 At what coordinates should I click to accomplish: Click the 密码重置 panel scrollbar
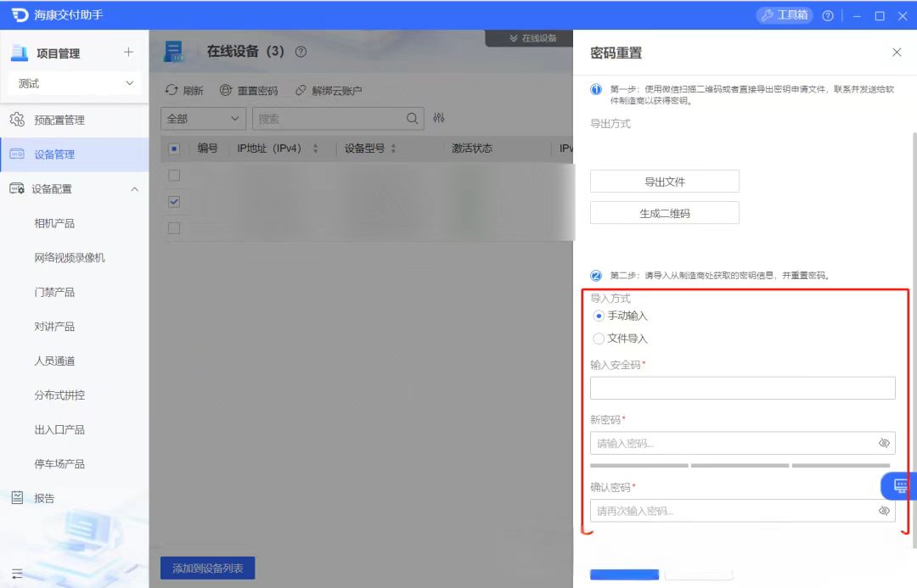tap(914, 340)
